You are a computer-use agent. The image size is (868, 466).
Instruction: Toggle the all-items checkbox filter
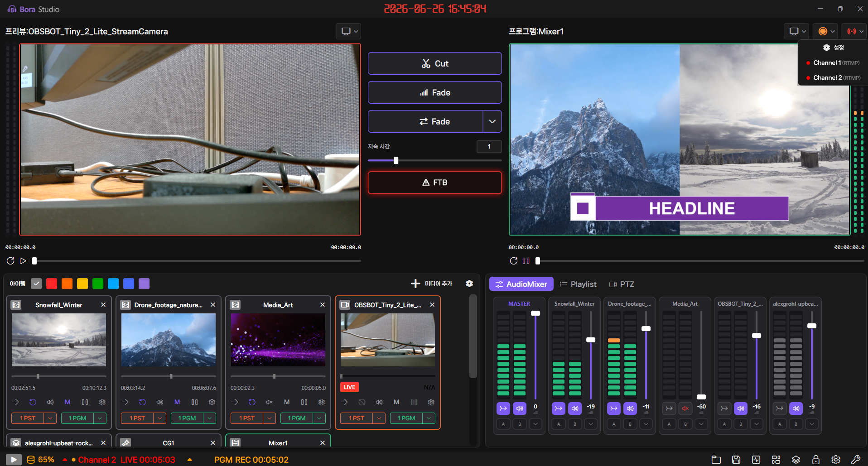36,283
